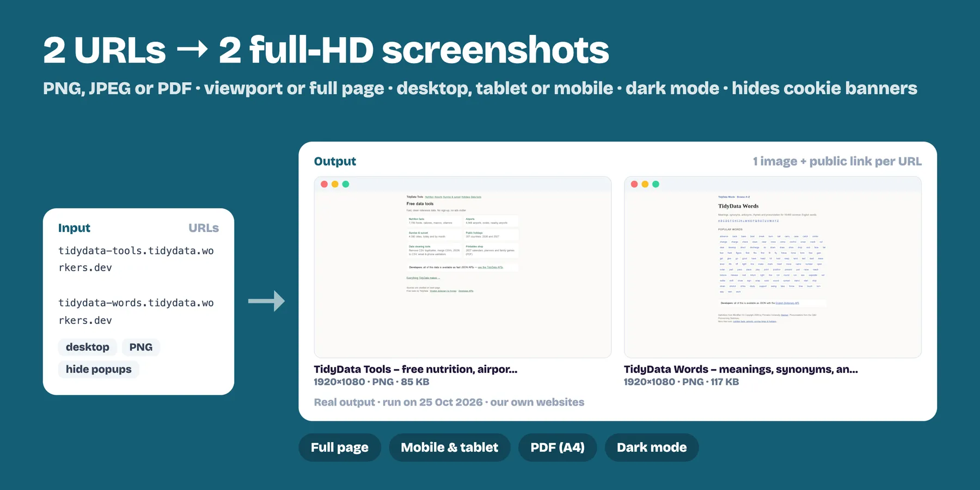Click the PNG tag in Input card
This screenshot has width=980, height=490.
(141, 347)
